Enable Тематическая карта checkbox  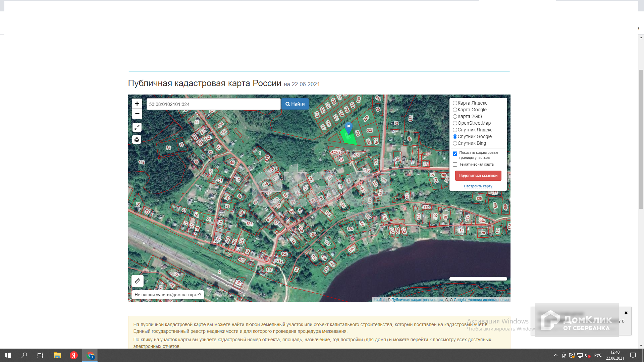pos(455,165)
